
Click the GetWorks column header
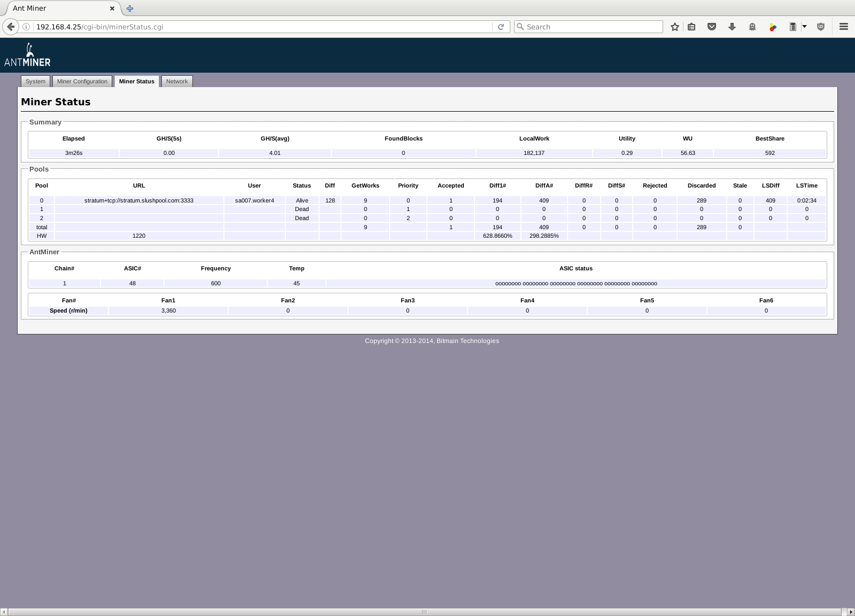(x=366, y=185)
